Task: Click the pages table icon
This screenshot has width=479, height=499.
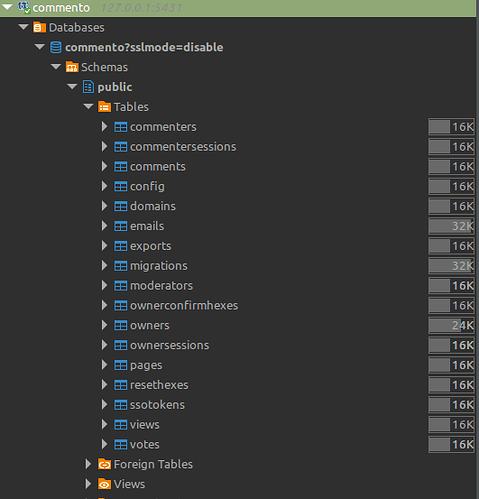Action: click(x=121, y=365)
